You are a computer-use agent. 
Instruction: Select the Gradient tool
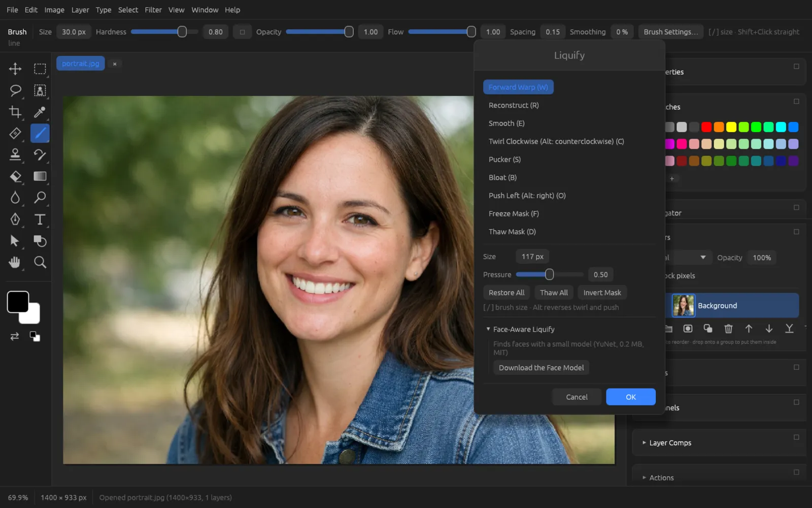pyautogui.click(x=40, y=176)
